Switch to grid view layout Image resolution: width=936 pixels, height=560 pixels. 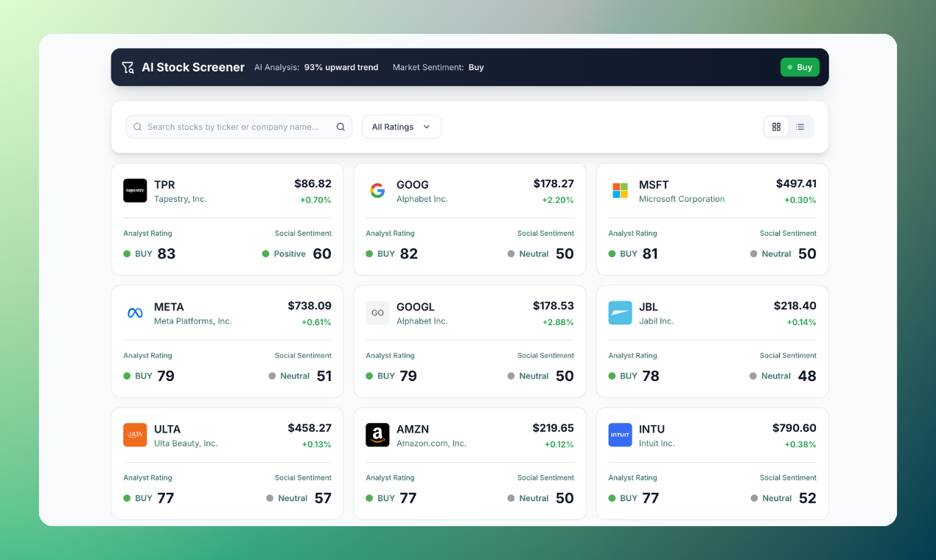776,127
